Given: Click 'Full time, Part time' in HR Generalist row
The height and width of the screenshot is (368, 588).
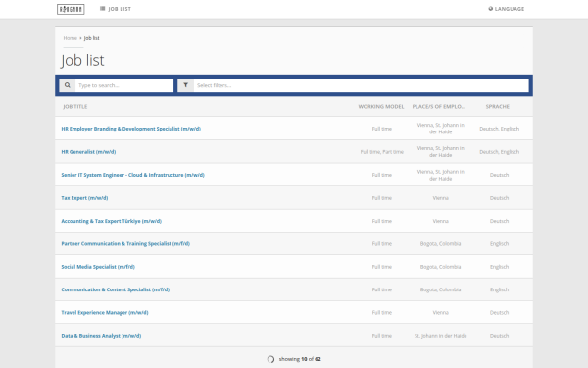Looking at the screenshot, I should pos(382,152).
